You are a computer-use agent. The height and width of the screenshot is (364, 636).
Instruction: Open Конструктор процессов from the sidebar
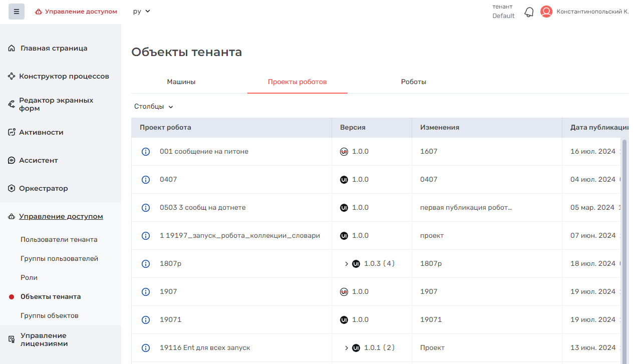[x=64, y=77]
